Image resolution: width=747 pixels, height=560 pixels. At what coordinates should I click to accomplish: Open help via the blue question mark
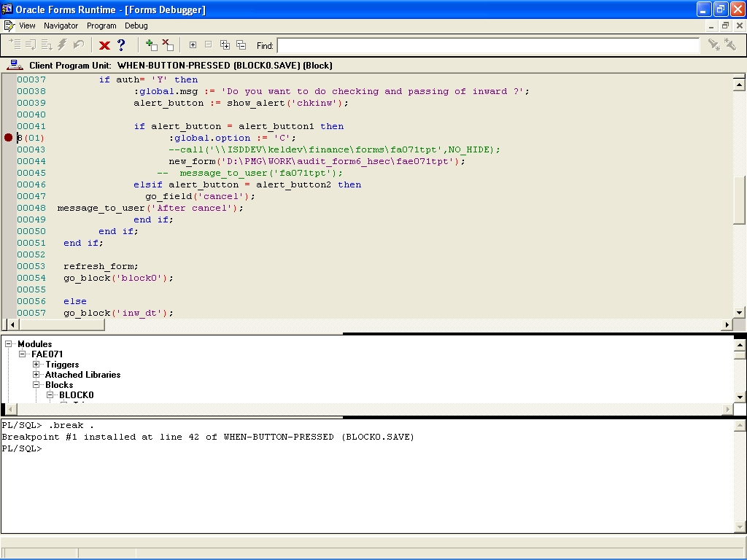point(121,45)
